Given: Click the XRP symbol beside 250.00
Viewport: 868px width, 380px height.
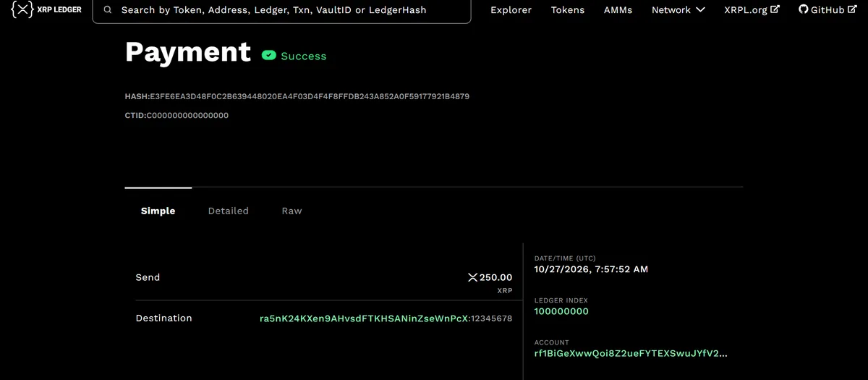Looking at the screenshot, I should click(472, 277).
